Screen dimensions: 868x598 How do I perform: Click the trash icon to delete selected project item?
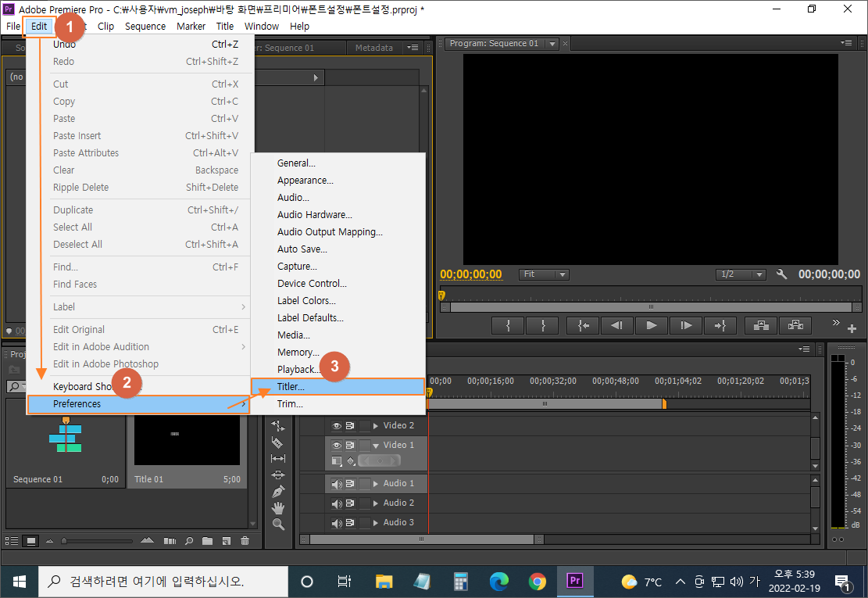coord(245,540)
